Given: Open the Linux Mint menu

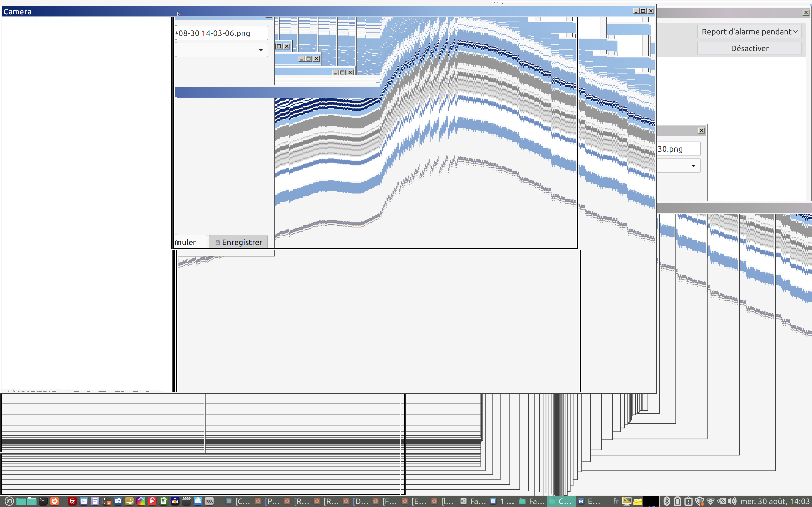Looking at the screenshot, I should [9, 501].
